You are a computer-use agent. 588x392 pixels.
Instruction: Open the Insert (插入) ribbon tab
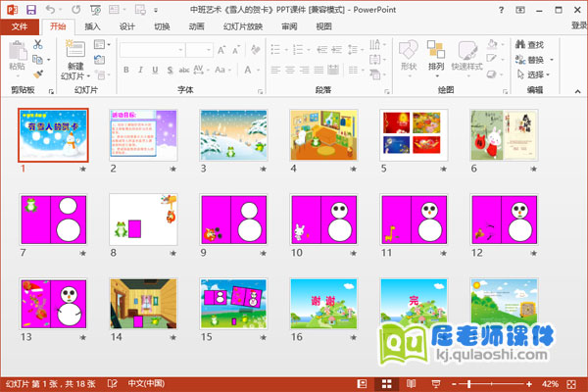tap(92, 27)
